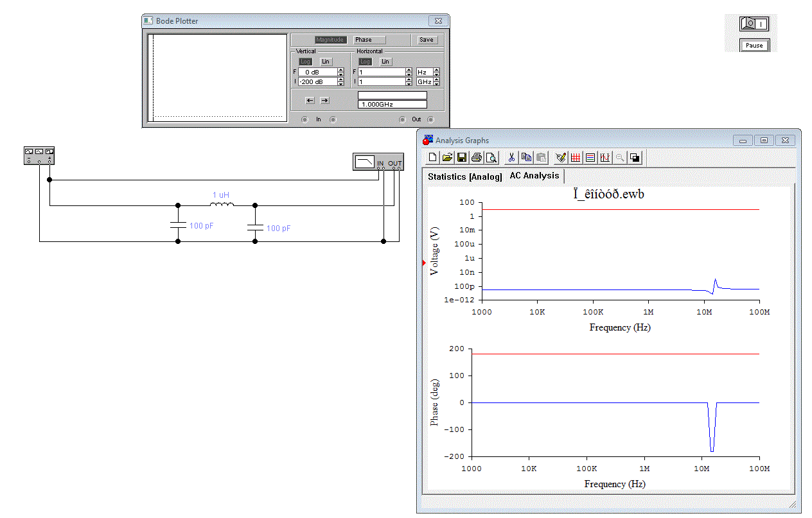
Task: Set horizontal axis scale to Lin
Action: (385, 62)
